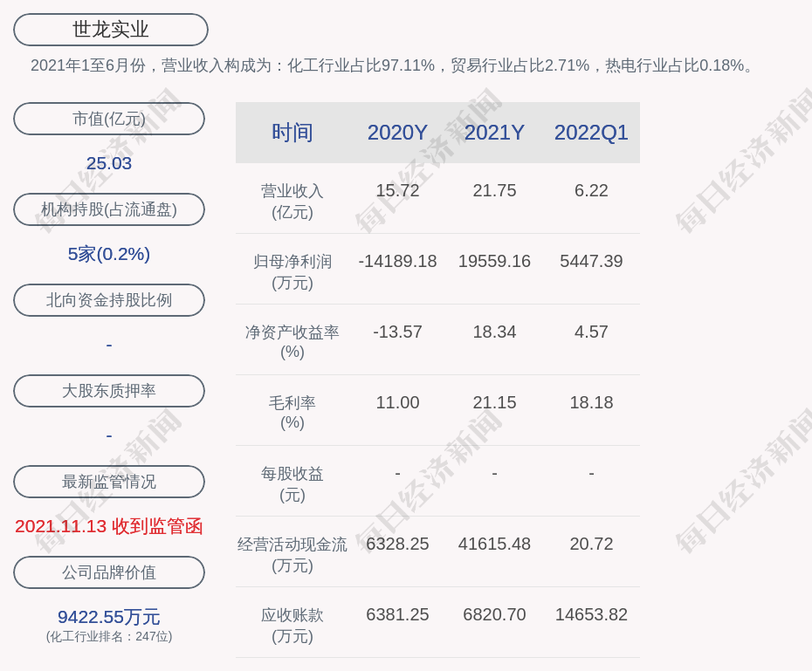The height and width of the screenshot is (671, 812).
Task: Click the operating cash flow cell 20.72
Action: click(591, 544)
